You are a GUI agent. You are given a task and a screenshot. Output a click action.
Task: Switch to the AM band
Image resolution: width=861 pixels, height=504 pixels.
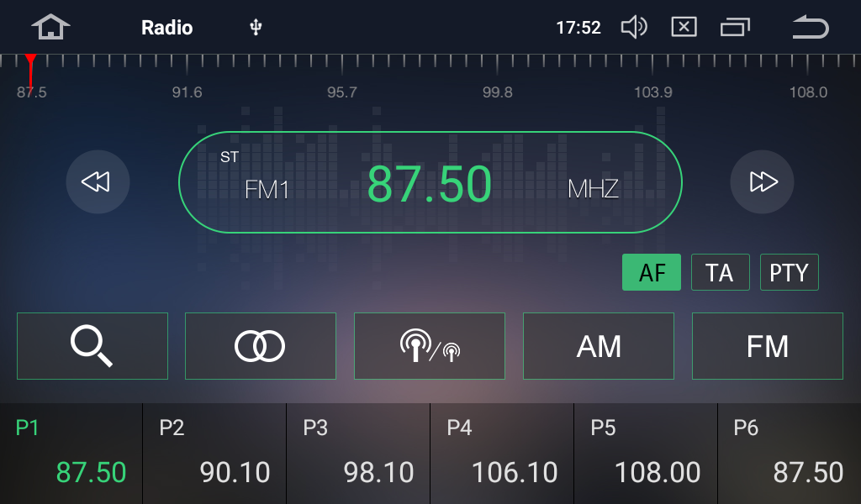click(599, 346)
